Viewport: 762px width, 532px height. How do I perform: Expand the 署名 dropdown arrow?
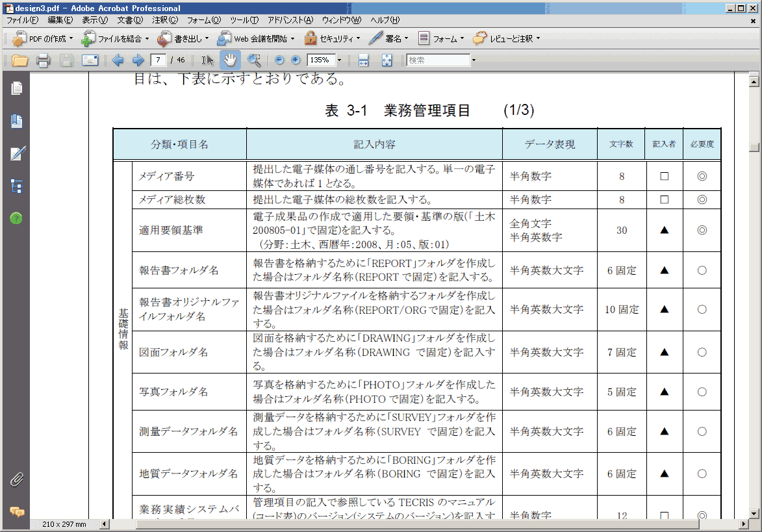click(406, 38)
